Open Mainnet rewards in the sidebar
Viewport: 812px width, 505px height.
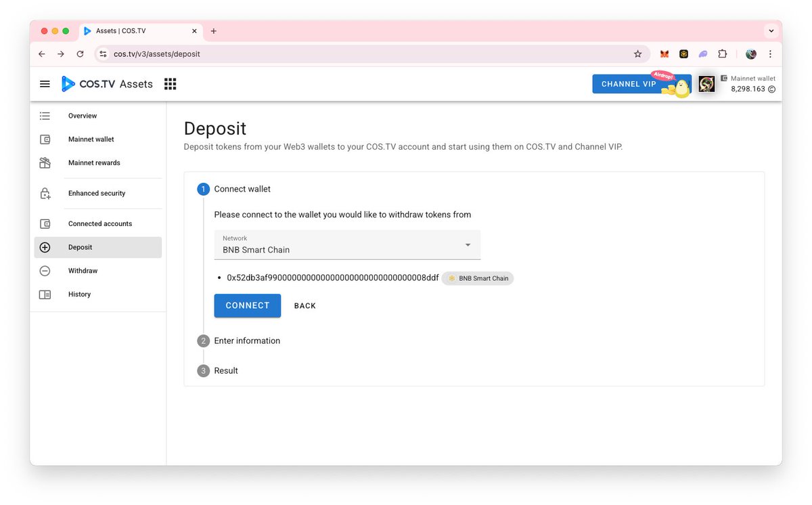(x=98, y=163)
